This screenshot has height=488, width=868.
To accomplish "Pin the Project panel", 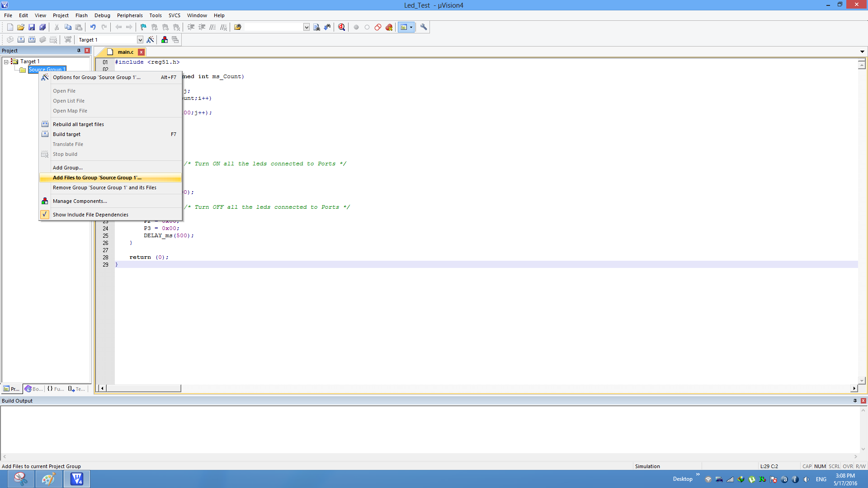I will pyautogui.click(x=79, y=51).
